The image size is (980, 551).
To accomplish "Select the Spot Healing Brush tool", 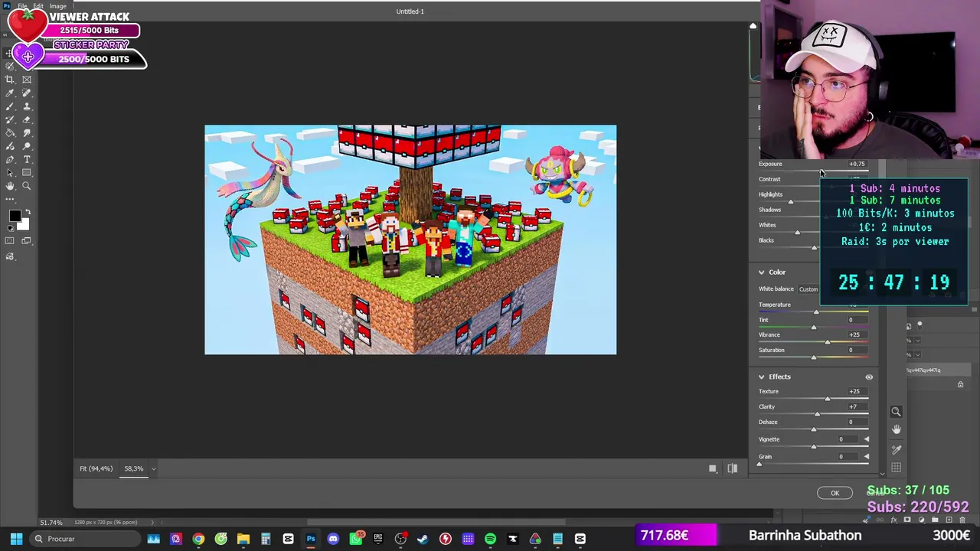I will point(27,93).
